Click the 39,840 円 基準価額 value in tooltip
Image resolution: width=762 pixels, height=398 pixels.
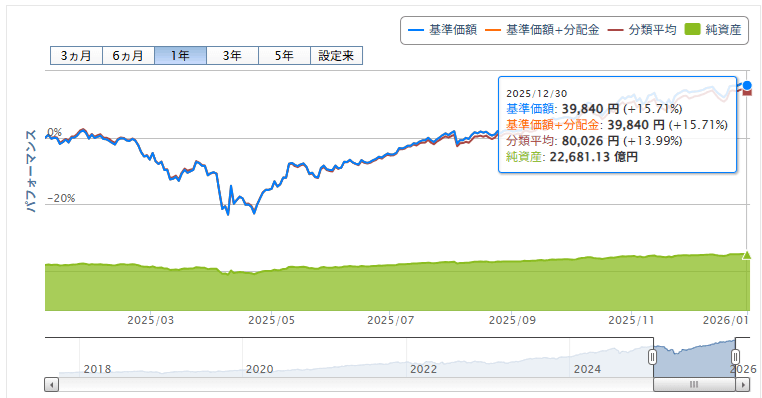590,109
